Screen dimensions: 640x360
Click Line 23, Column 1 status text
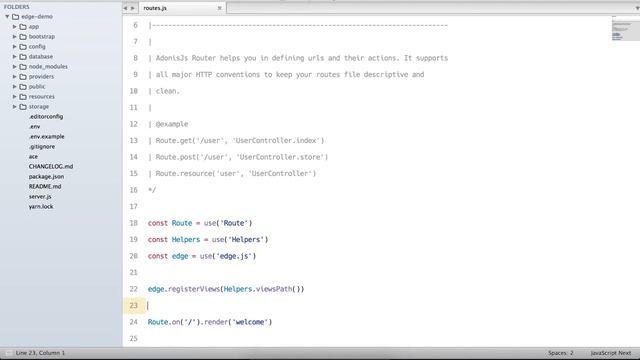[x=40, y=353]
